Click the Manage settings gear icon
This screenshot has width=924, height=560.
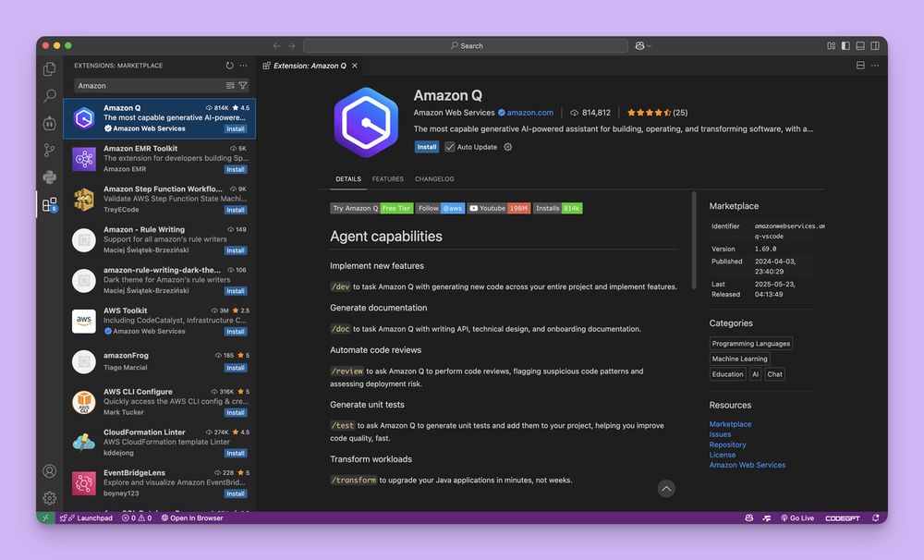pyautogui.click(x=49, y=497)
